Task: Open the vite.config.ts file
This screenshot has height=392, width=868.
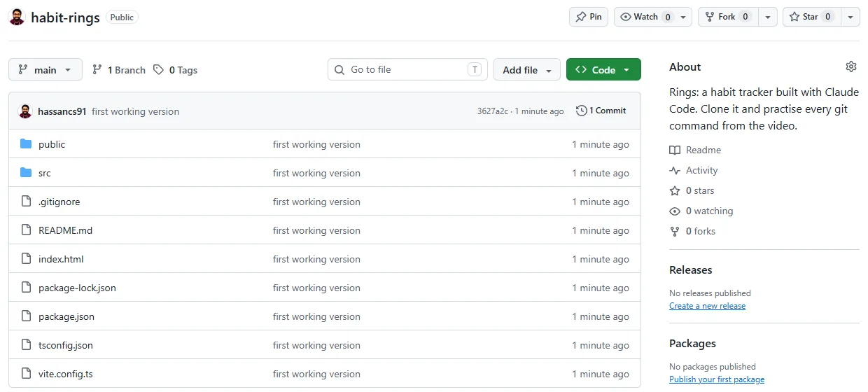Action: click(66, 374)
